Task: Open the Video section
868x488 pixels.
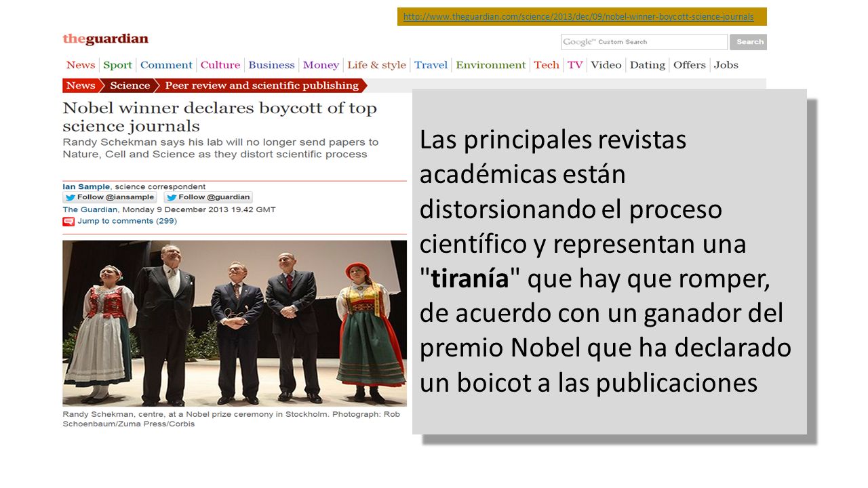Action: [606, 65]
